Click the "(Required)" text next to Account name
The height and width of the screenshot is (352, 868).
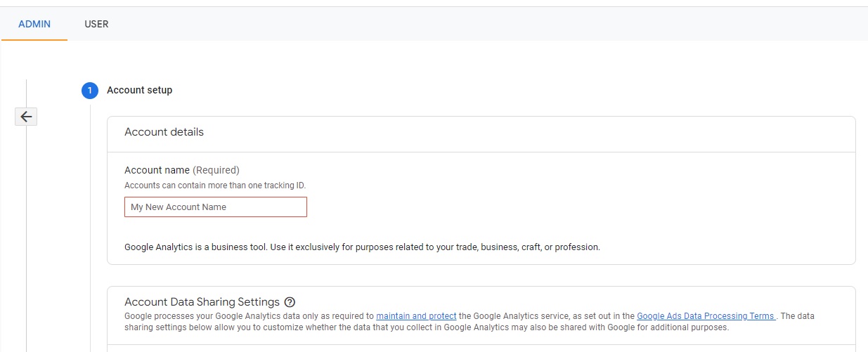(216, 170)
